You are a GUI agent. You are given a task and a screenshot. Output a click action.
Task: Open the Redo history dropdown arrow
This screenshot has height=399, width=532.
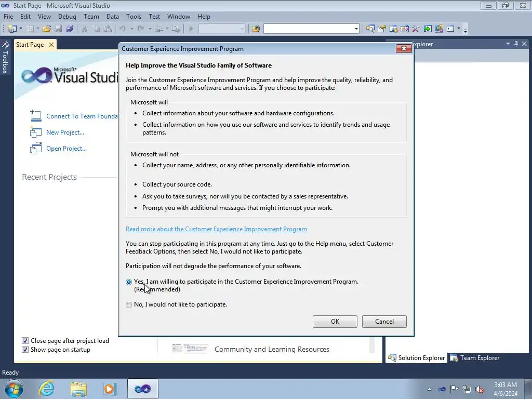pos(150,29)
